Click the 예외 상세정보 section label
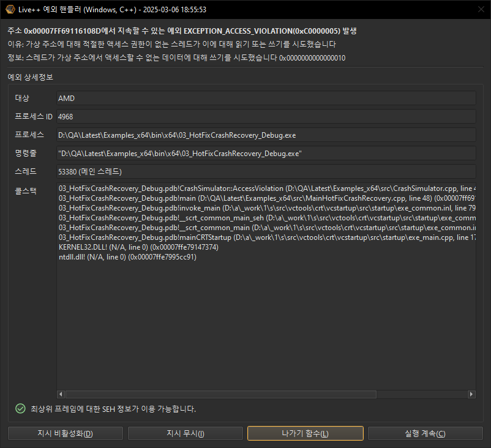Screen dimensions: 491x448 click(x=31, y=77)
